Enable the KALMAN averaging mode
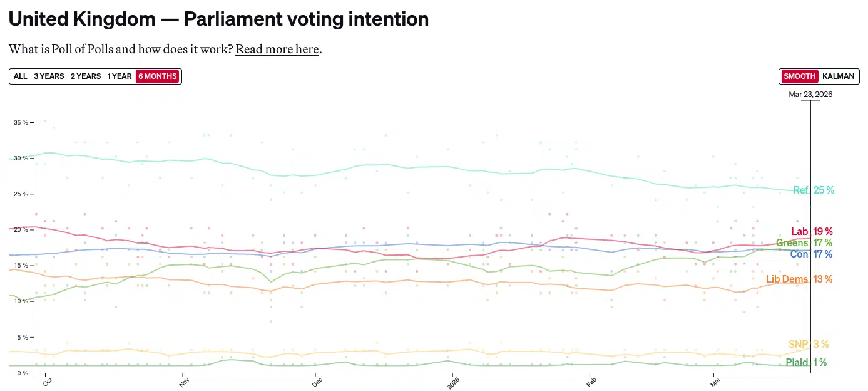This screenshot has width=868, height=391. pyautogui.click(x=839, y=76)
